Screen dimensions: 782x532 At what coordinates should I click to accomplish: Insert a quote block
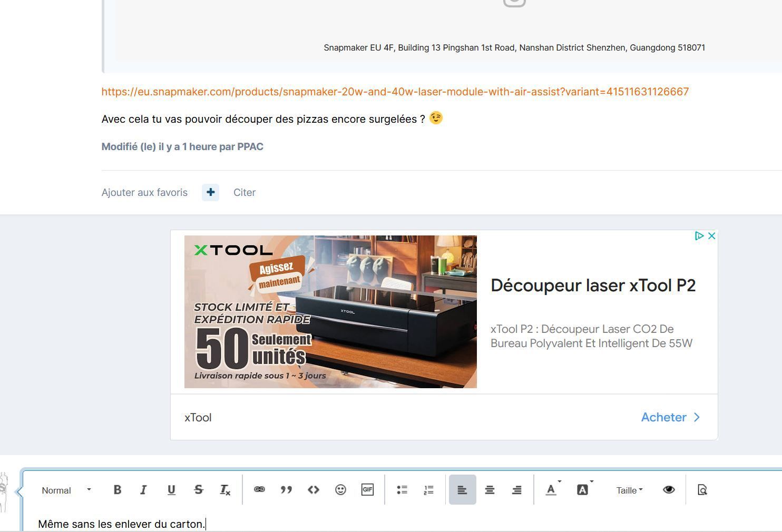[x=286, y=490]
